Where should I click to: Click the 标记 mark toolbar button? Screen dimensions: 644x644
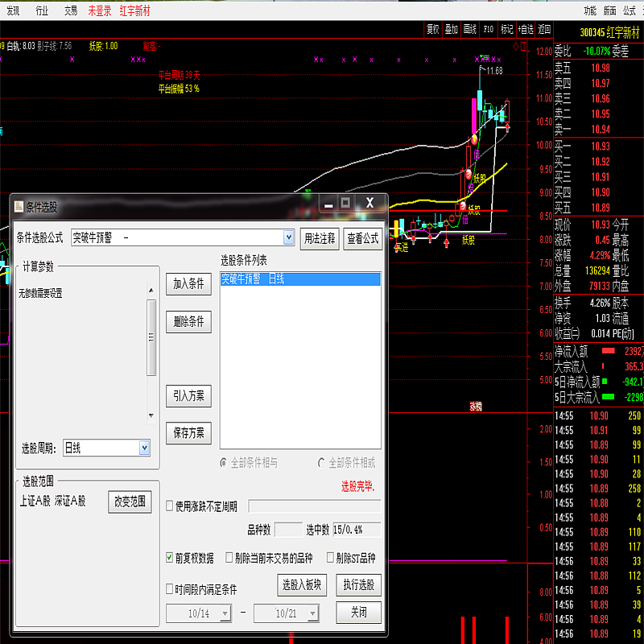507,29
